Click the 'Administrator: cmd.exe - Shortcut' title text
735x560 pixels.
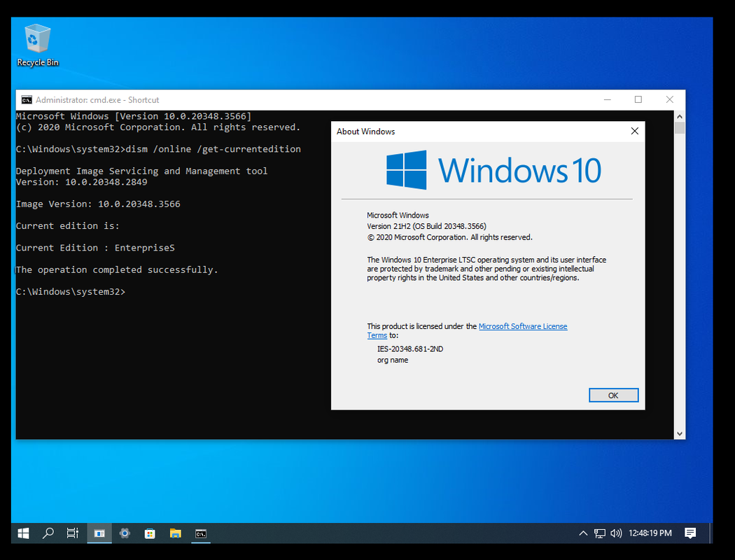(97, 100)
